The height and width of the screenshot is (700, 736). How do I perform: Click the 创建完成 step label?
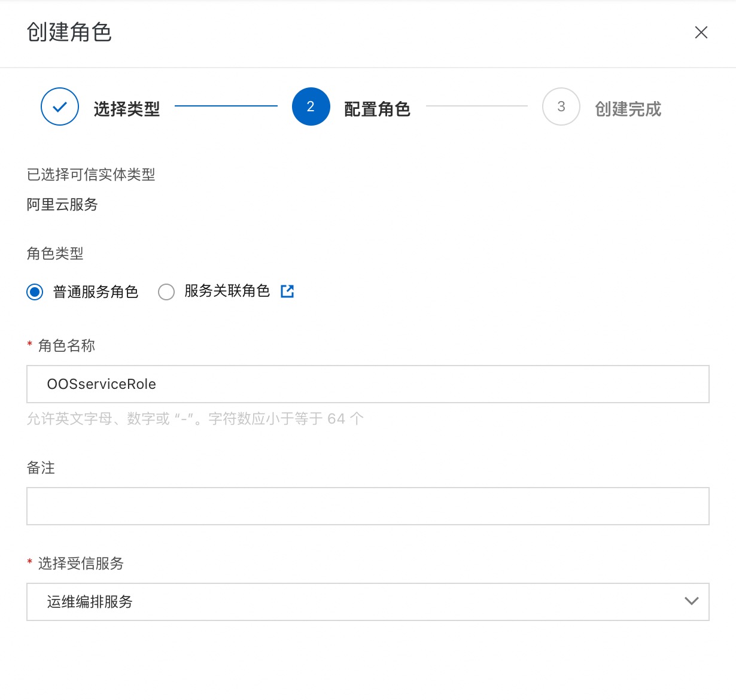628,109
